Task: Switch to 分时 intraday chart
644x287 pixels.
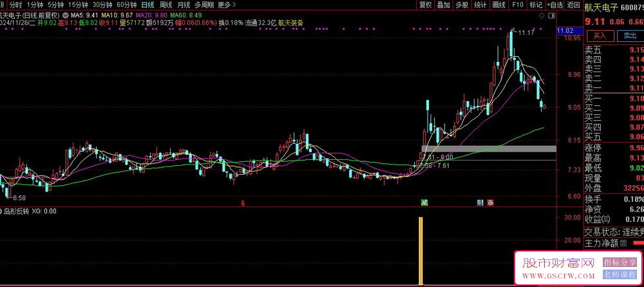Action: pyautogui.click(x=15, y=5)
